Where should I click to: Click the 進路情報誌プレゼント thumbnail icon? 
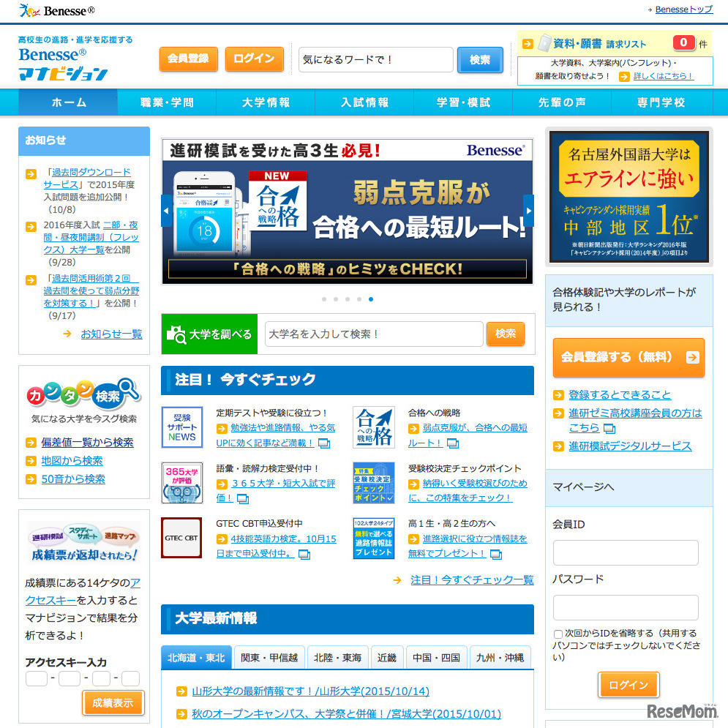pos(374,538)
